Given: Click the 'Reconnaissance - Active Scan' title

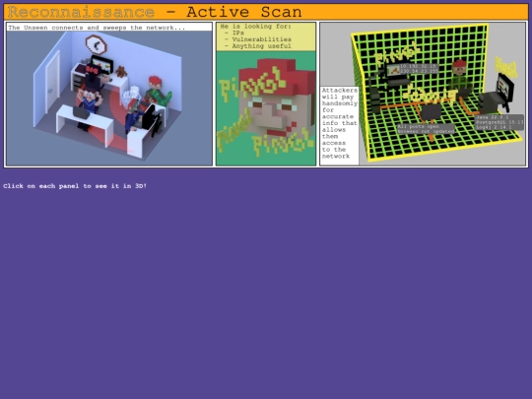Looking at the screenshot, I should point(155,12).
